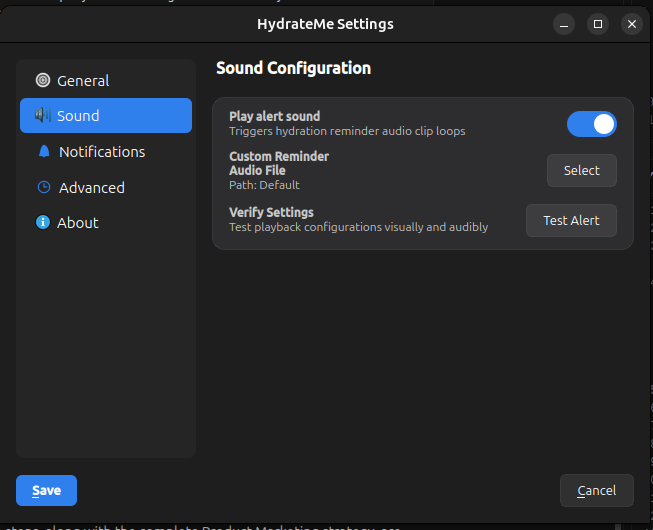Screen dimensions: 653x530
Task: Click the 'Path: Default' text
Action: point(264,185)
